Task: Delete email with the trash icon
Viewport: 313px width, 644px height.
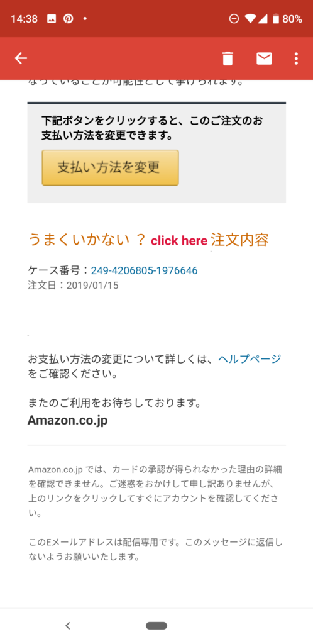Action: tap(228, 58)
